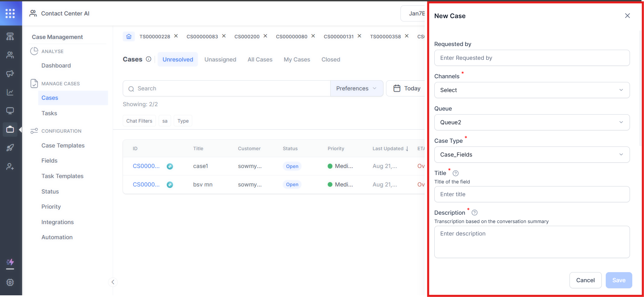
Task: Close the New Case panel
Action: pyautogui.click(x=627, y=16)
